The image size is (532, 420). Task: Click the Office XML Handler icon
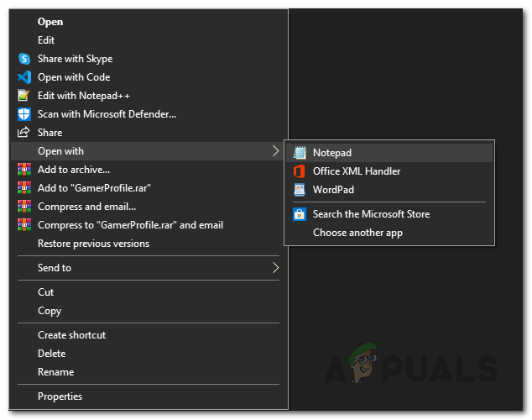point(300,171)
